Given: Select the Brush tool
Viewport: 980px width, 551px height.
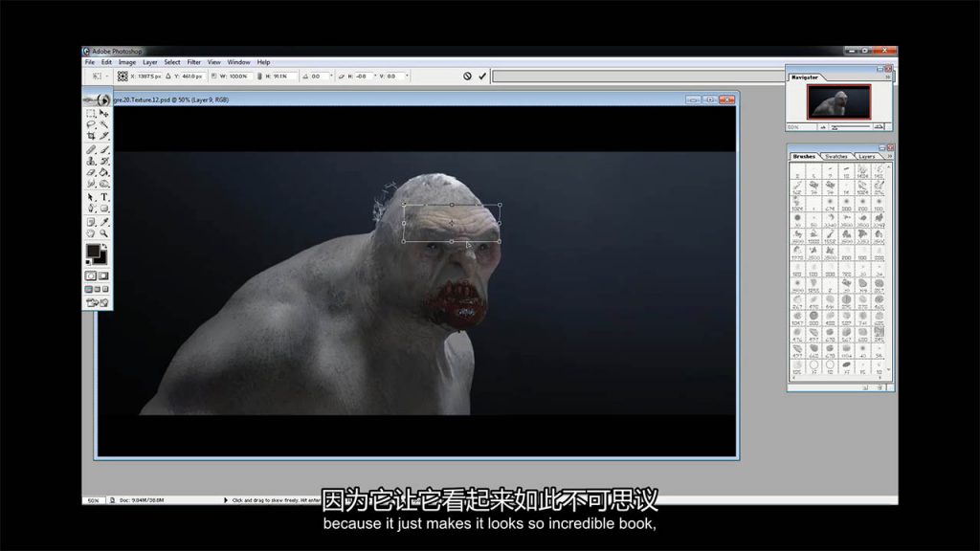Looking at the screenshot, I should point(104,150).
